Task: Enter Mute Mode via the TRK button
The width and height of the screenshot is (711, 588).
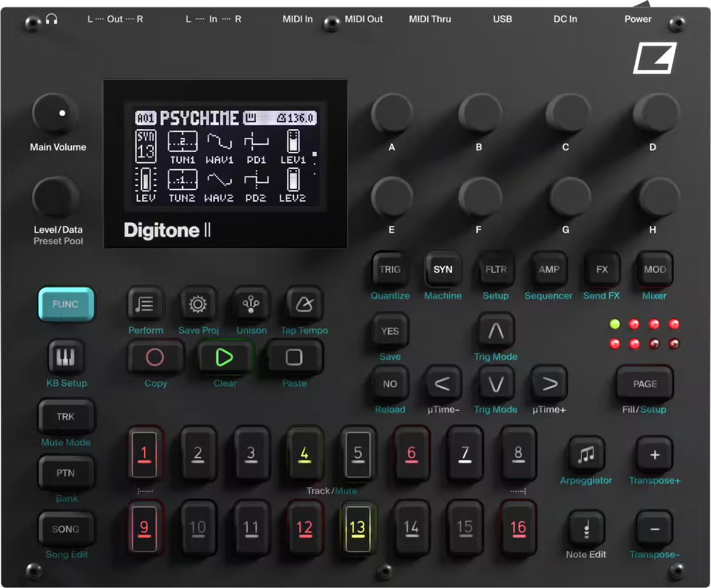Action: 66,417
